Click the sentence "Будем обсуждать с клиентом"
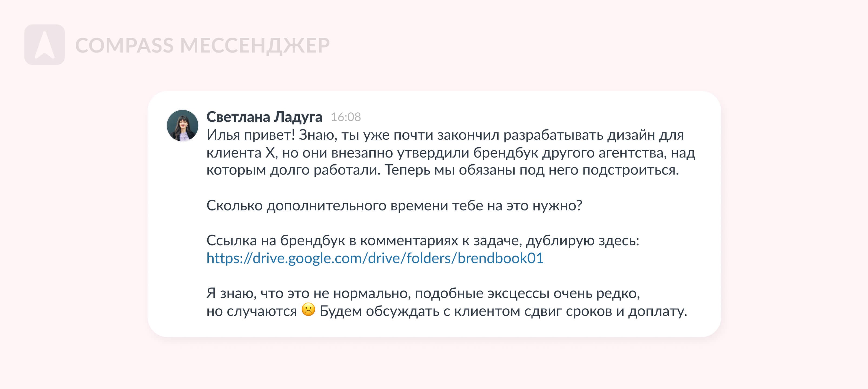The image size is (868, 389). click(x=503, y=311)
